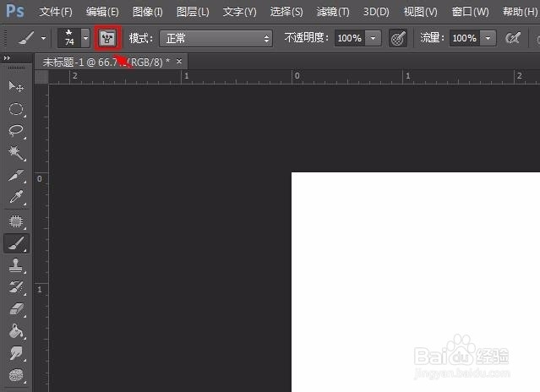The height and width of the screenshot is (392, 540).
Task: Select the Paint Bucket tool
Action: (16, 330)
